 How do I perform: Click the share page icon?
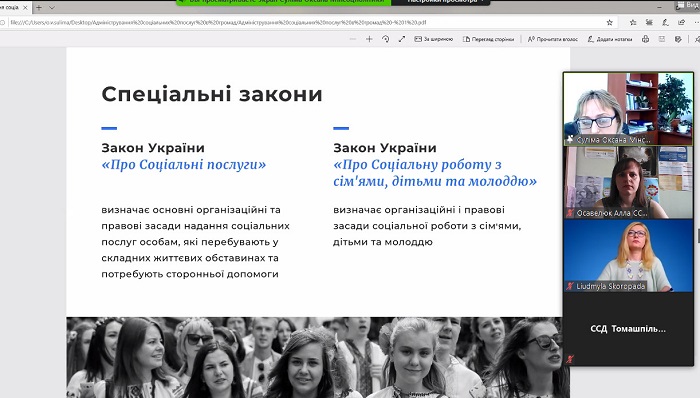pos(681,22)
